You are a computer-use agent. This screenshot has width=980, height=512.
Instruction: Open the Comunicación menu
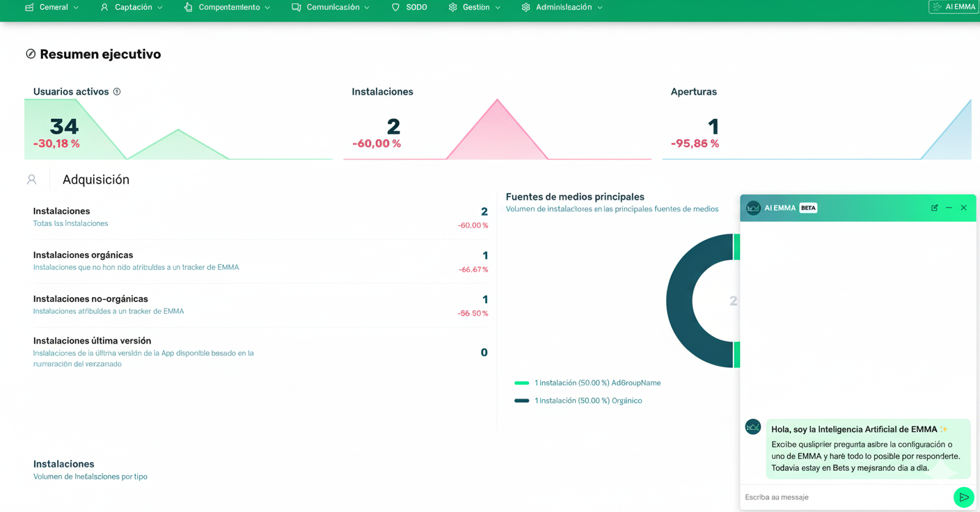[331, 8]
